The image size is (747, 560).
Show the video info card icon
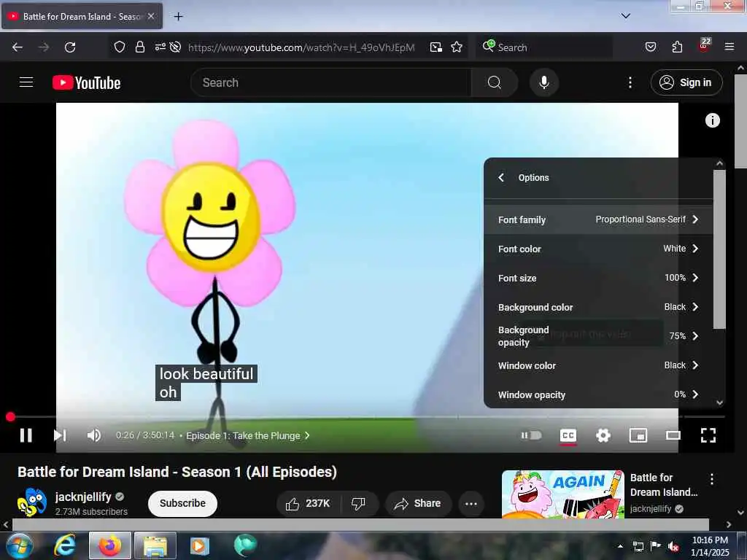[x=712, y=120]
